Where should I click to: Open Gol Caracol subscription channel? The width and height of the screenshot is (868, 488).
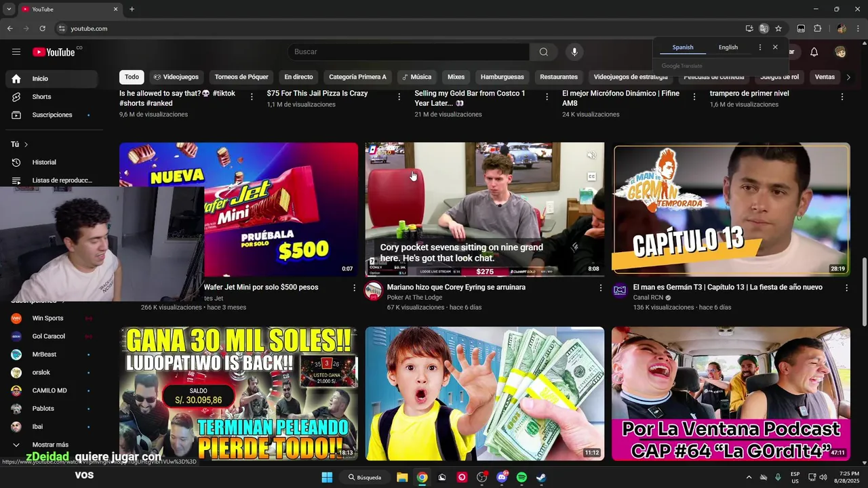(x=52, y=336)
